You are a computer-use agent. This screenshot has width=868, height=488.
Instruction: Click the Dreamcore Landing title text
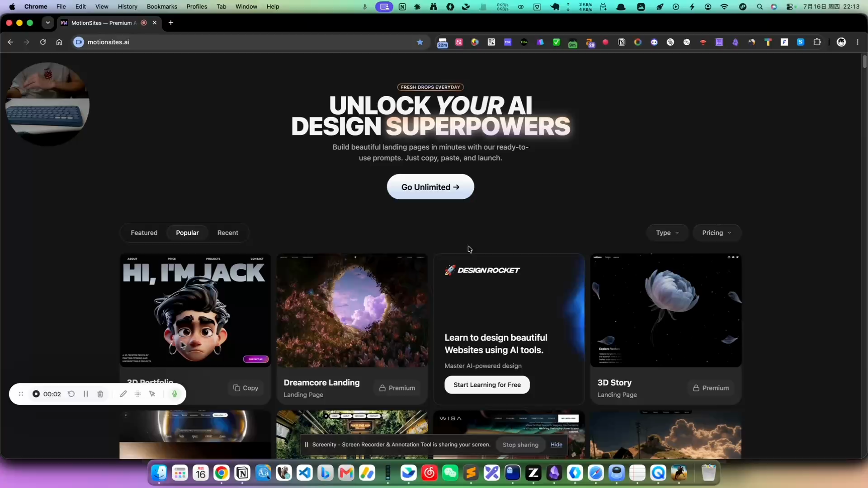pyautogui.click(x=321, y=383)
